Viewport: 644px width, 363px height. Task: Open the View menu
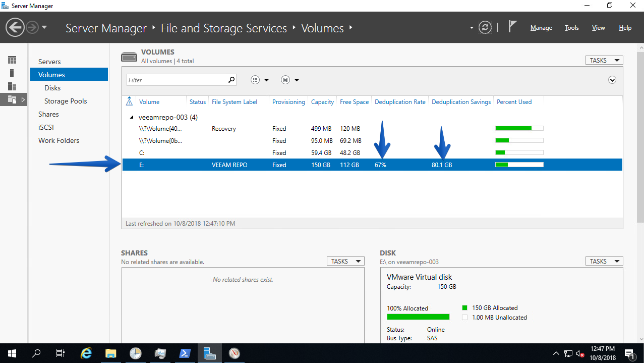(x=598, y=28)
